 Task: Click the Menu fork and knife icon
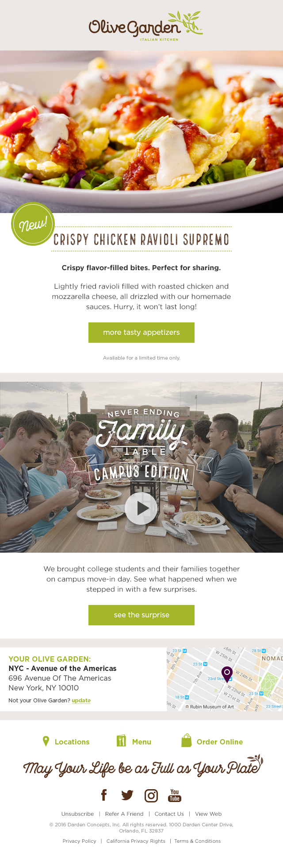[121, 741]
